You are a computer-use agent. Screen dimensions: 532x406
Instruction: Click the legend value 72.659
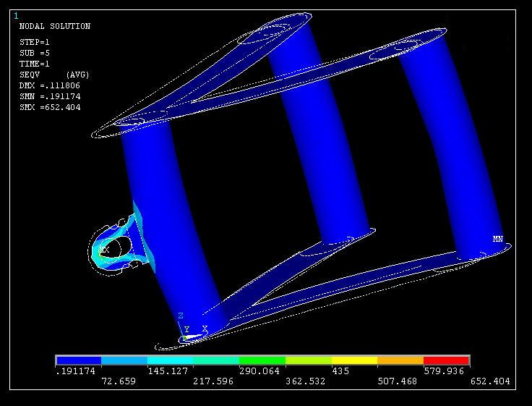(x=119, y=381)
